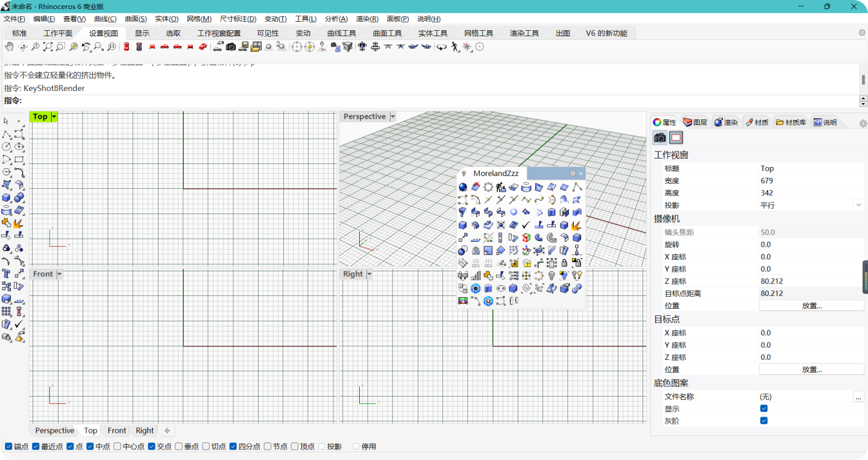Viewport: 868px width, 460px height.
Task: Click the wallpaper file browse ... button
Action: coord(858,397)
